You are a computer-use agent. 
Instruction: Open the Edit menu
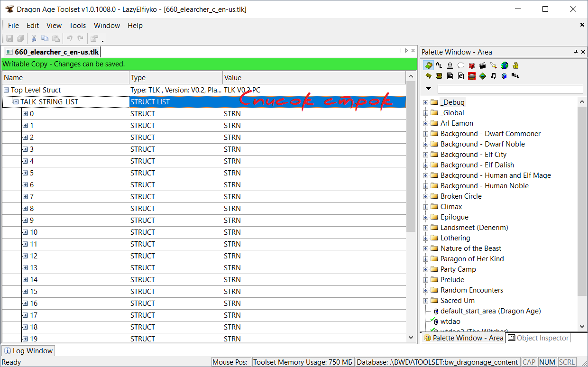point(33,26)
